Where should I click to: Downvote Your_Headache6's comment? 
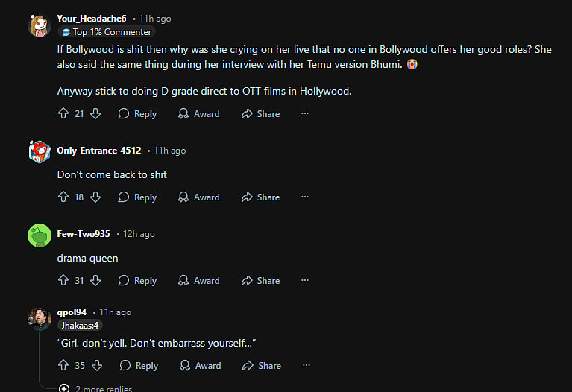click(x=95, y=114)
